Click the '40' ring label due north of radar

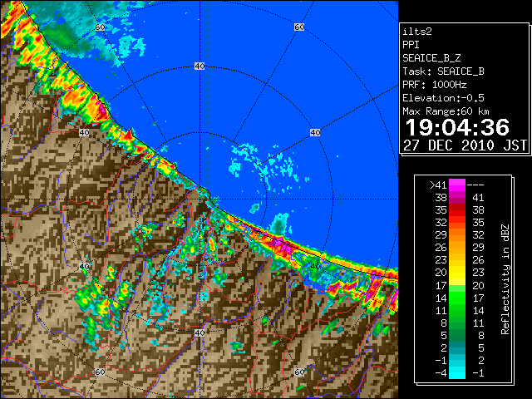click(x=199, y=66)
